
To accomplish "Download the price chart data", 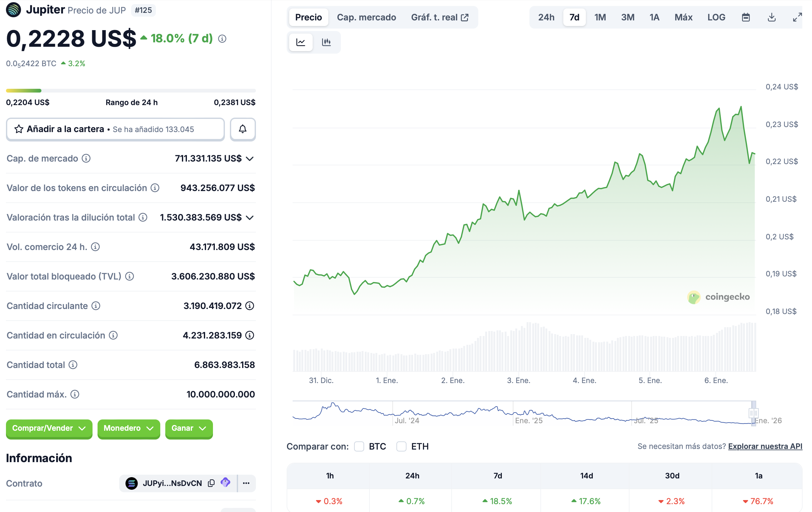I will (772, 17).
